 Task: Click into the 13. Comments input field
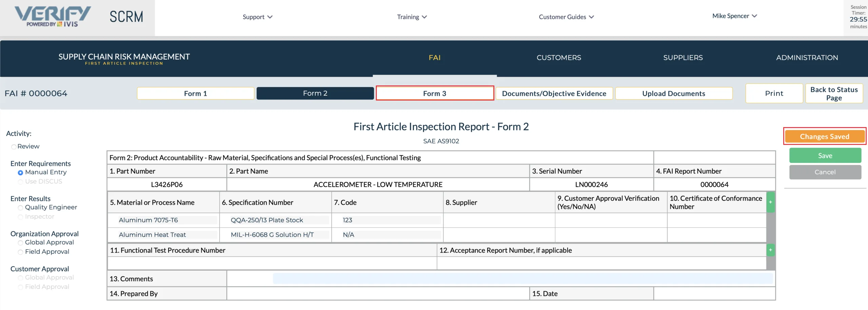(x=523, y=278)
